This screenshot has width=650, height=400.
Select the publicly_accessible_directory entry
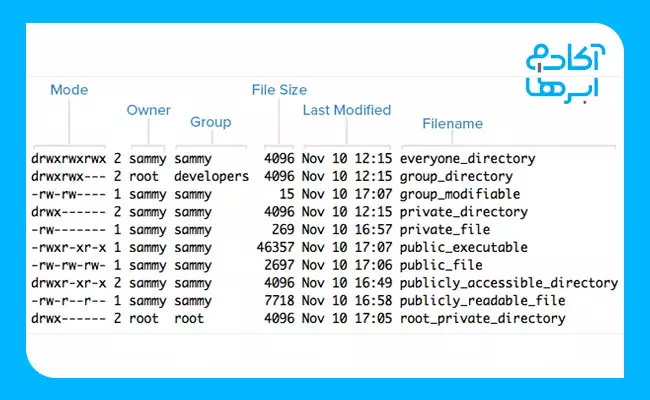coord(508,283)
